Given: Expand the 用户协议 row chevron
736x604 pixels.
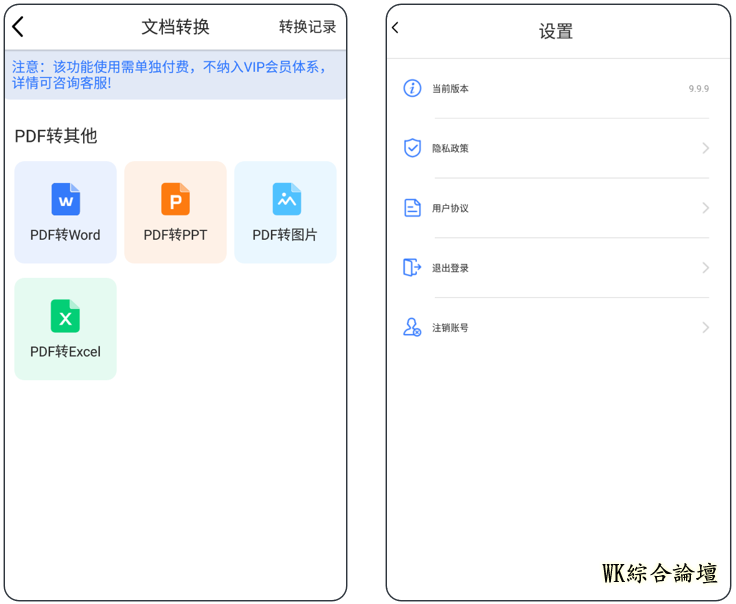Looking at the screenshot, I should click(705, 208).
